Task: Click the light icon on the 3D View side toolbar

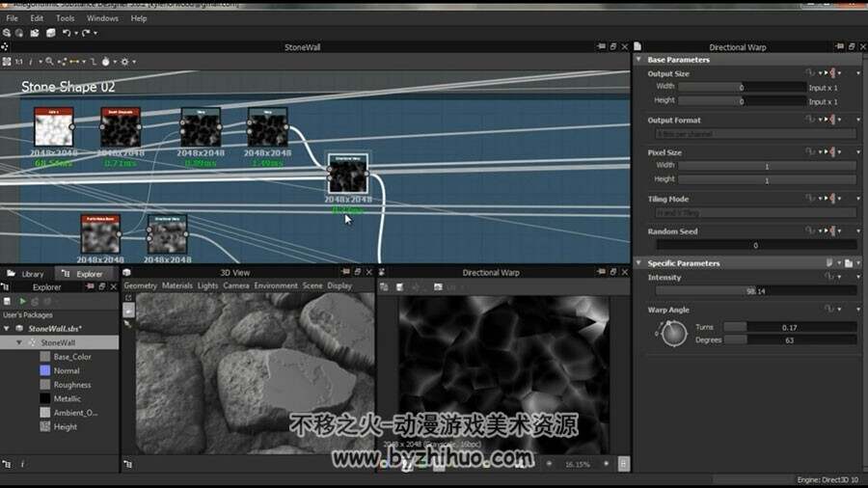Action: tap(128, 324)
